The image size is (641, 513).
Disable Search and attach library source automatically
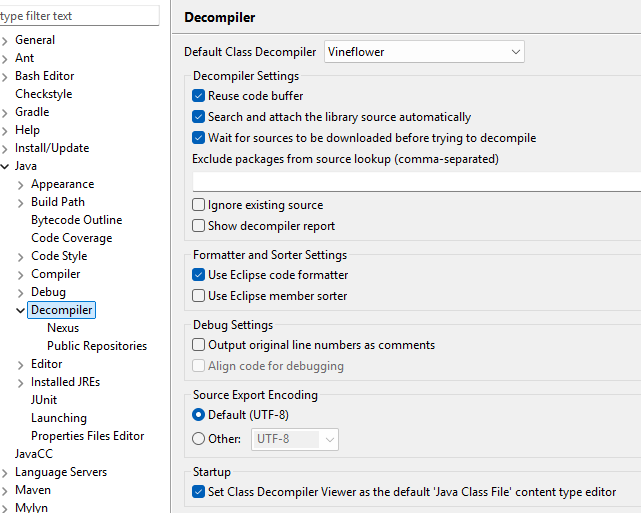coord(199,117)
